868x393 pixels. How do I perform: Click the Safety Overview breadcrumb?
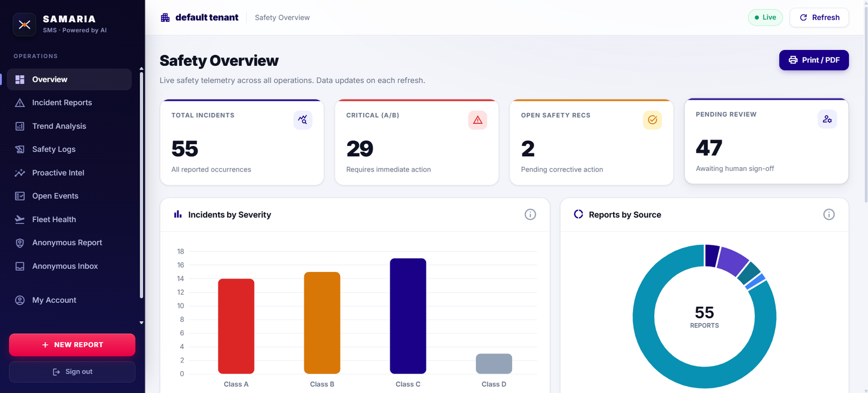[282, 17]
